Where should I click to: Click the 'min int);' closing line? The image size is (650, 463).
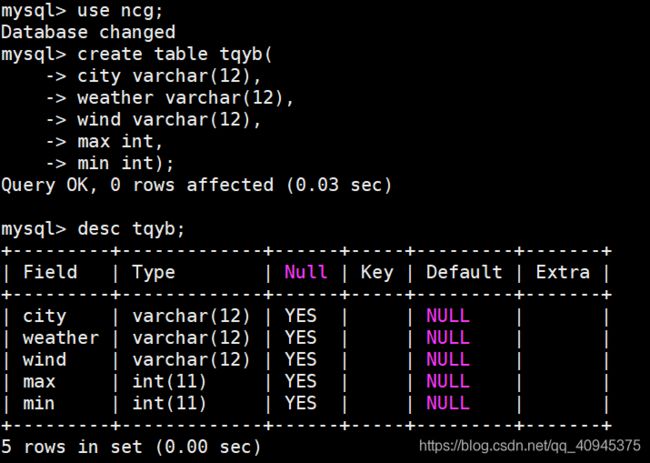coord(126,163)
